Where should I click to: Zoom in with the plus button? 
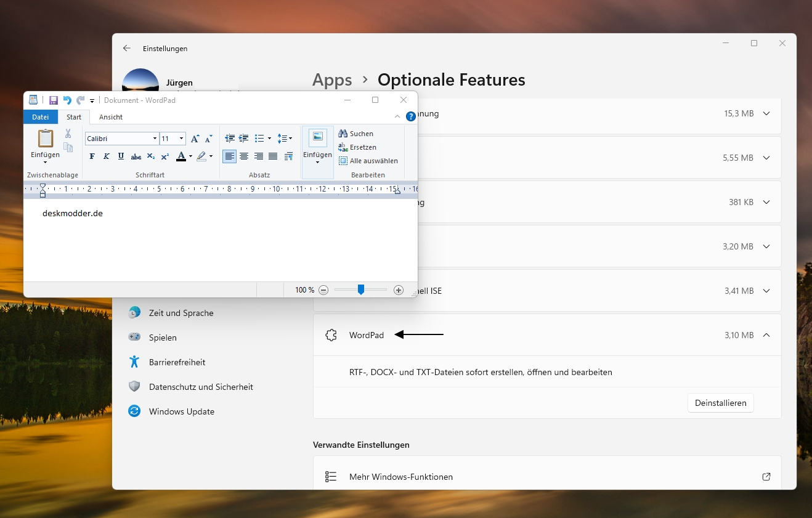click(399, 290)
